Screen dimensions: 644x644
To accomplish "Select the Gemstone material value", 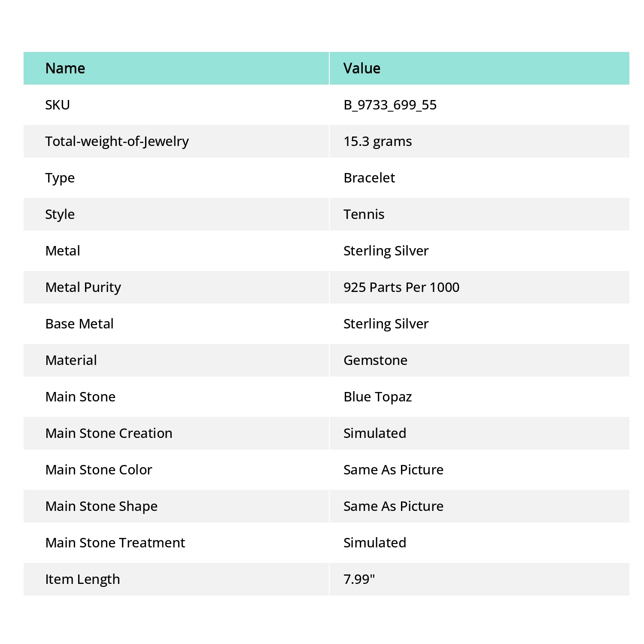I will pyautogui.click(x=375, y=360).
